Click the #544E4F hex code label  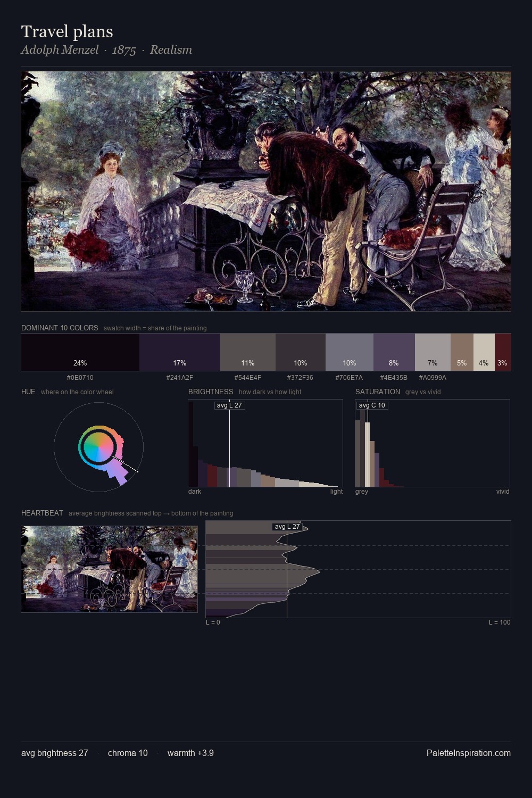point(248,378)
